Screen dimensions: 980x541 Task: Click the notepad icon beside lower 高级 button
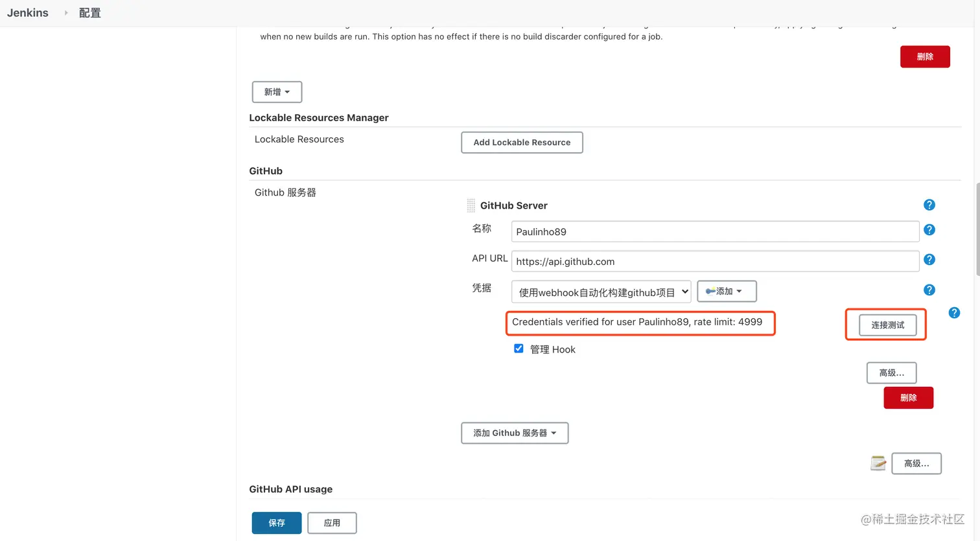tap(878, 463)
